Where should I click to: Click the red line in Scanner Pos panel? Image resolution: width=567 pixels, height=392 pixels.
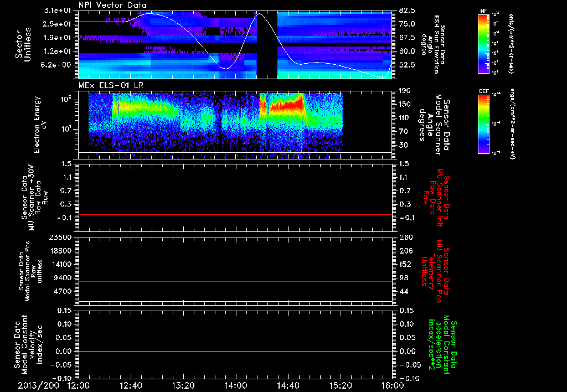coord(235,281)
